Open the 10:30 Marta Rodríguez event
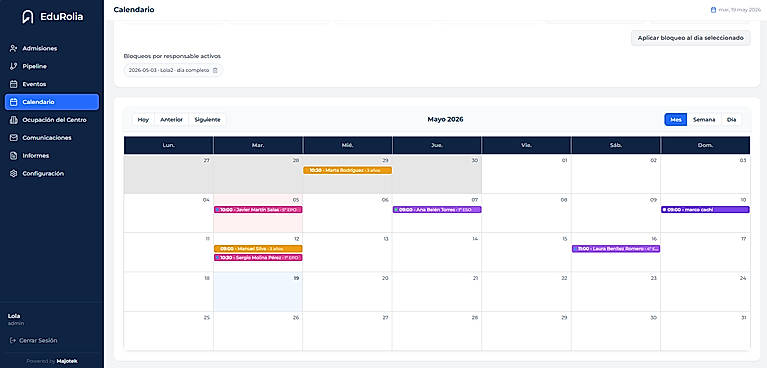Viewport: 767px width, 368px height. pos(347,170)
